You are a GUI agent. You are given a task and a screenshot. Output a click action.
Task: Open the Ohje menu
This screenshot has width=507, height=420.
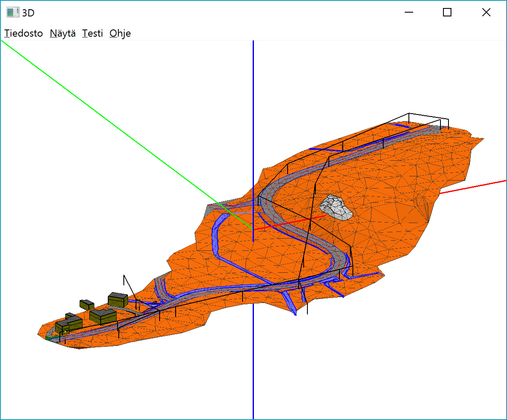(x=120, y=34)
